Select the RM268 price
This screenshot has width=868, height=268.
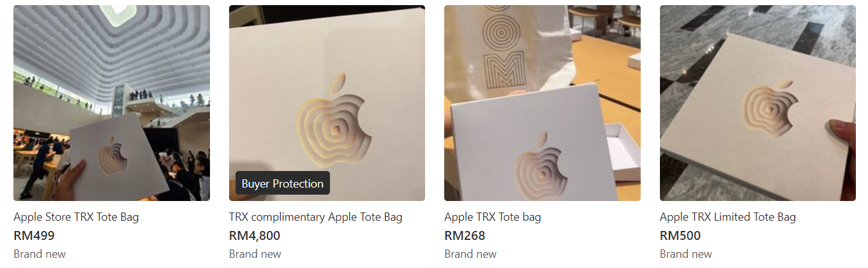[465, 235]
